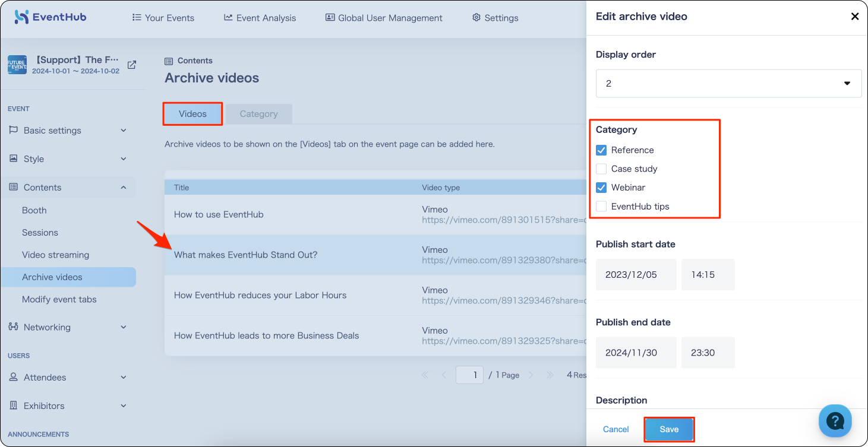The width and height of the screenshot is (868, 447).
Task: Open the Display order dropdown
Action: tap(728, 84)
